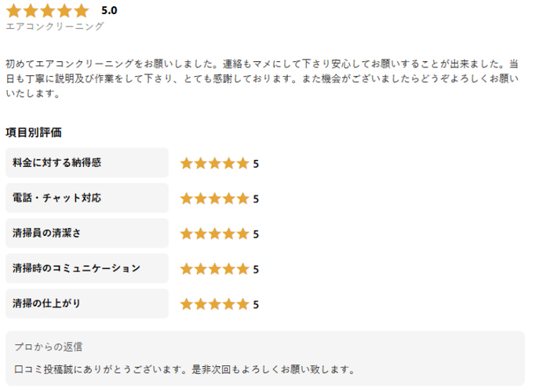Click the 項目別評価 section heading
The width and height of the screenshot is (536, 392).
coord(33,132)
